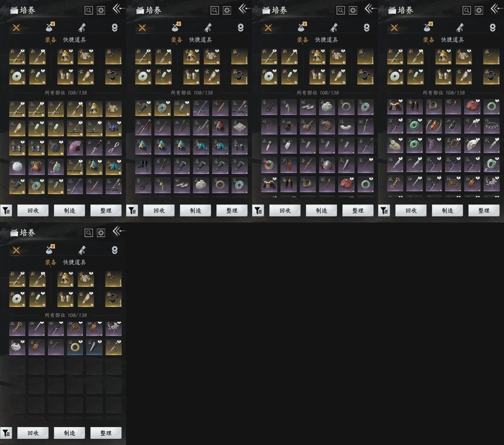The image size is (504, 445).
Task: Choose the gold ring in blue slot
Action: 75,347
